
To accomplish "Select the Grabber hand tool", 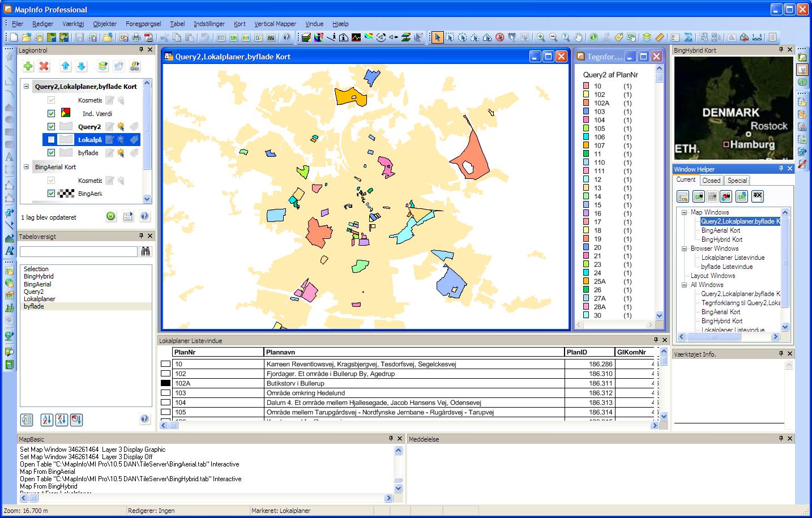I will point(578,37).
